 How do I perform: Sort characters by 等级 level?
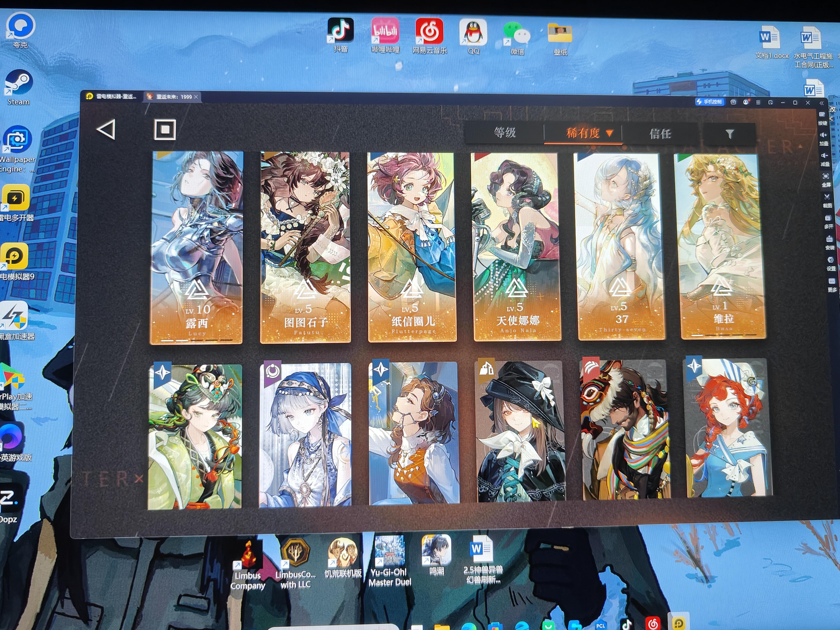[x=505, y=132]
